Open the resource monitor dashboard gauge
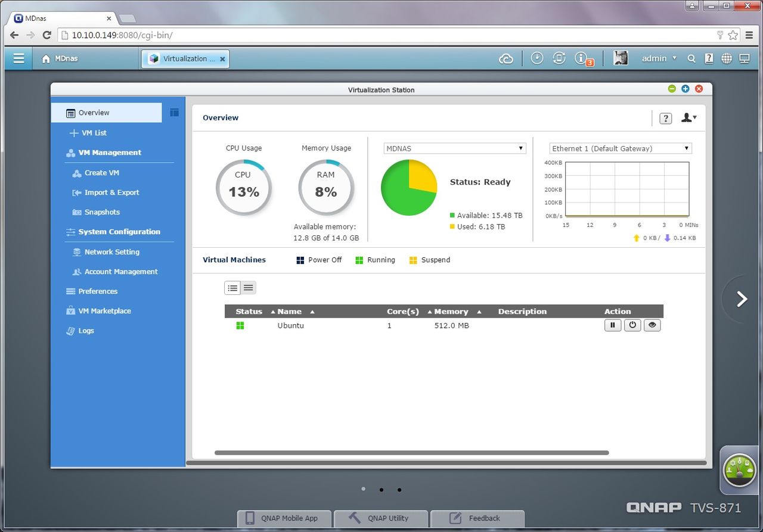 coord(740,471)
